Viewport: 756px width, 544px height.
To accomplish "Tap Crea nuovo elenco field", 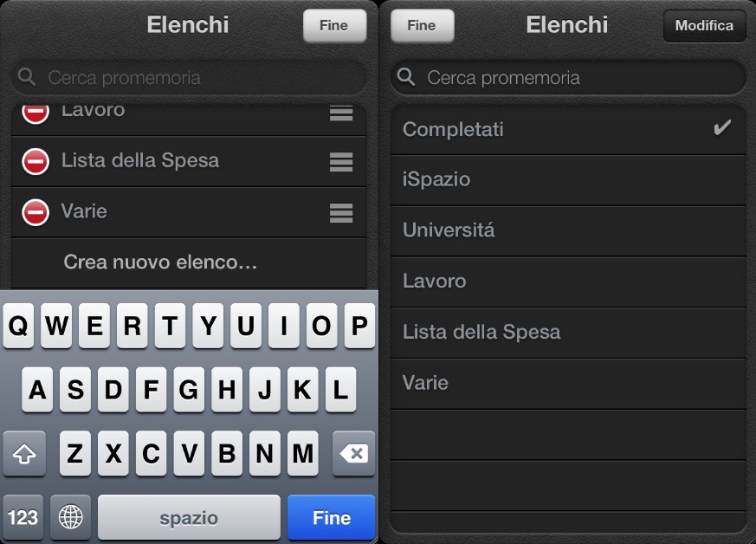I will [161, 262].
